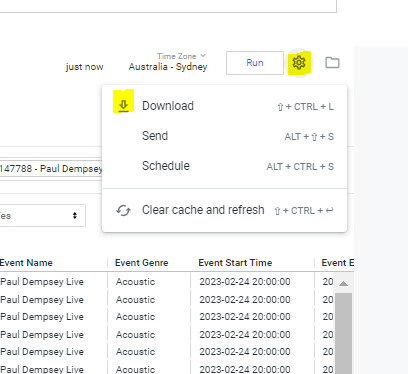Screen dimensions: 408x374
Task: Expand the Time Zone dropdown chevron
Action: pyautogui.click(x=203, y=56)
